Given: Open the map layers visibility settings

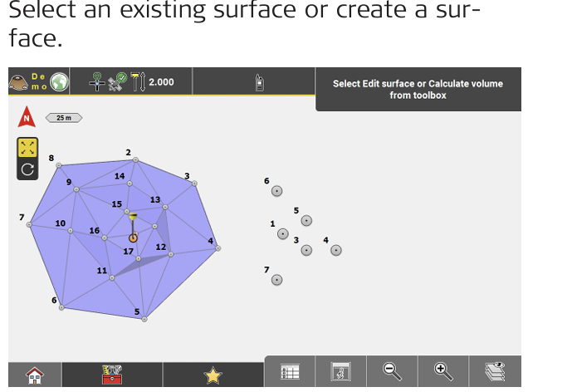Looking at the screenshot, I should pos(495,372).
